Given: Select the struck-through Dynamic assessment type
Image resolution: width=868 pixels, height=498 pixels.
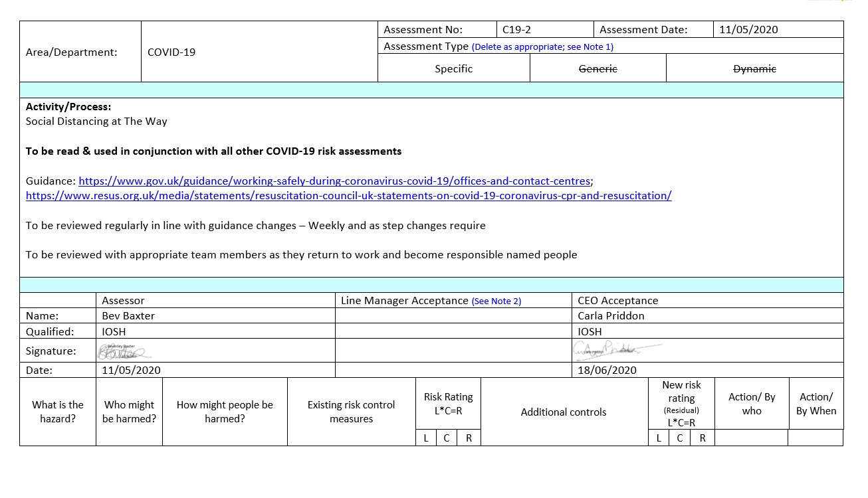Looking at the screenshot, I should click(754, 69).
